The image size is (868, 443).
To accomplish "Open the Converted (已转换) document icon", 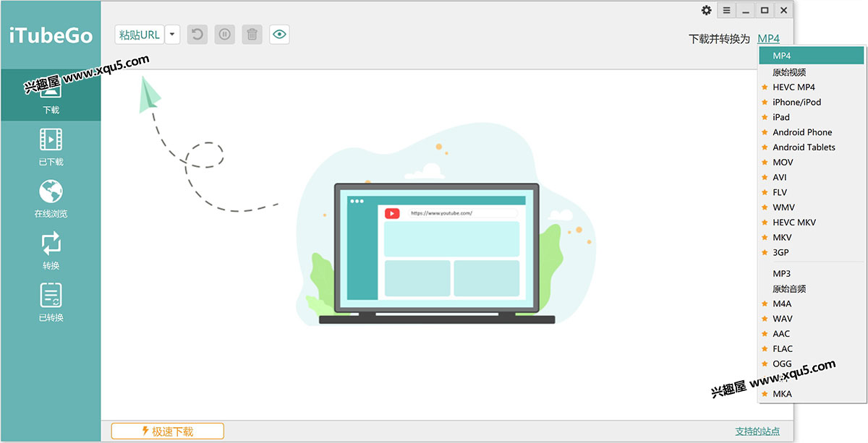I will [51, 295].
